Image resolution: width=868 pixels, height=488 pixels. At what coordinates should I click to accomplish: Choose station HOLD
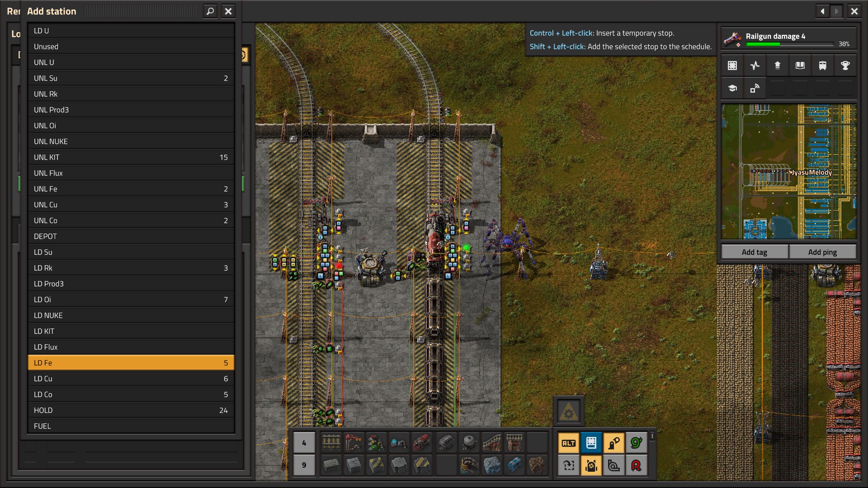click(131, 410)
